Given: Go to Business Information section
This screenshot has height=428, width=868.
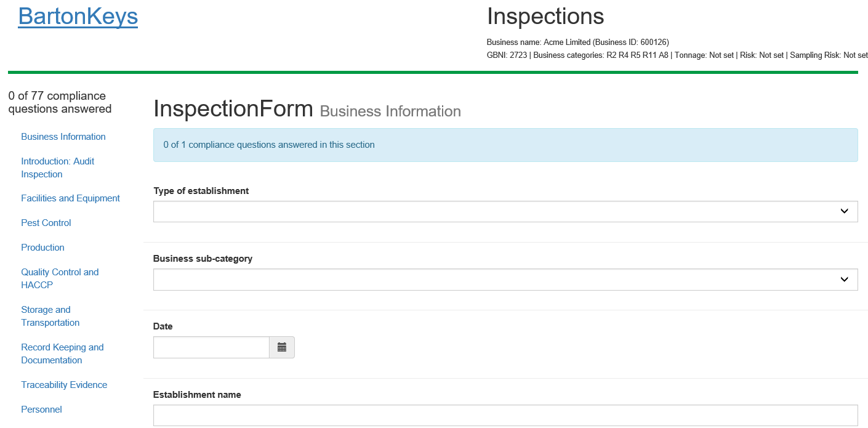Looking at the screenshot, I should point(63,137).
